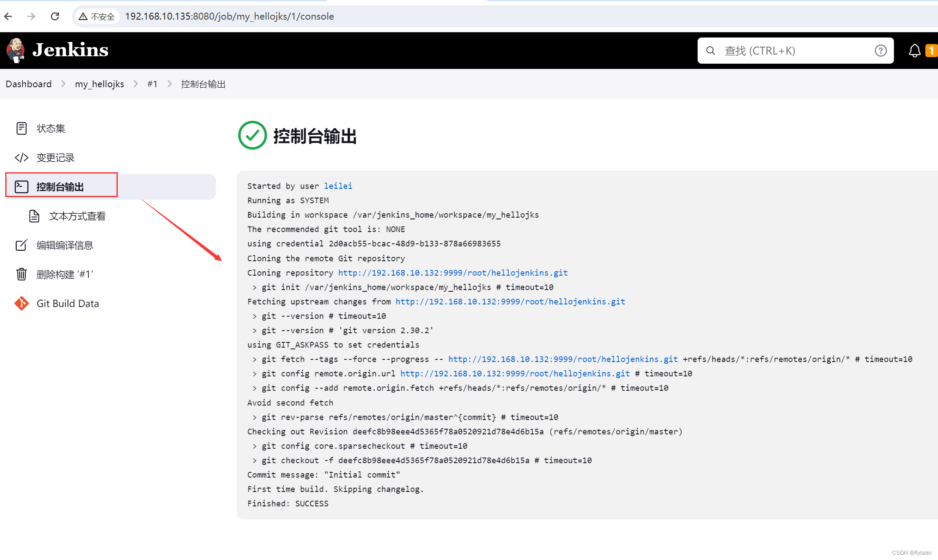Reload the page with the refresh icon
Image resolution: width=938 pixels, height=560 pixels.
click(x=55, y=17)
